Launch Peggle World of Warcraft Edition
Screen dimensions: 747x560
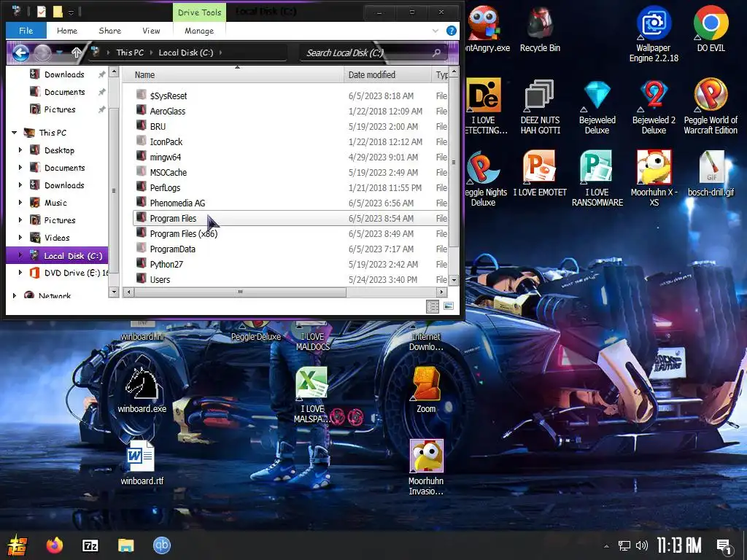point(711,106)
